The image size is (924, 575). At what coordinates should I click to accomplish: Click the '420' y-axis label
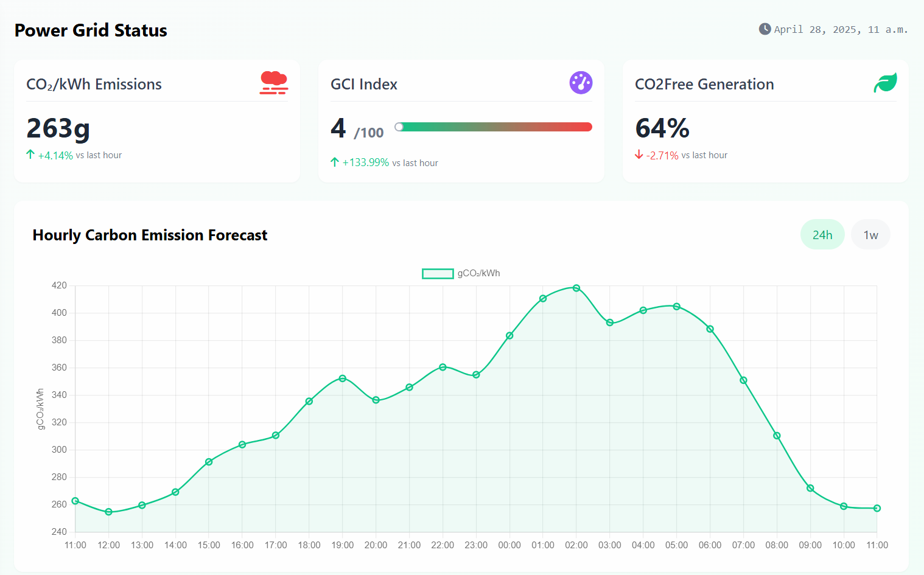click(x=59, y=285)
